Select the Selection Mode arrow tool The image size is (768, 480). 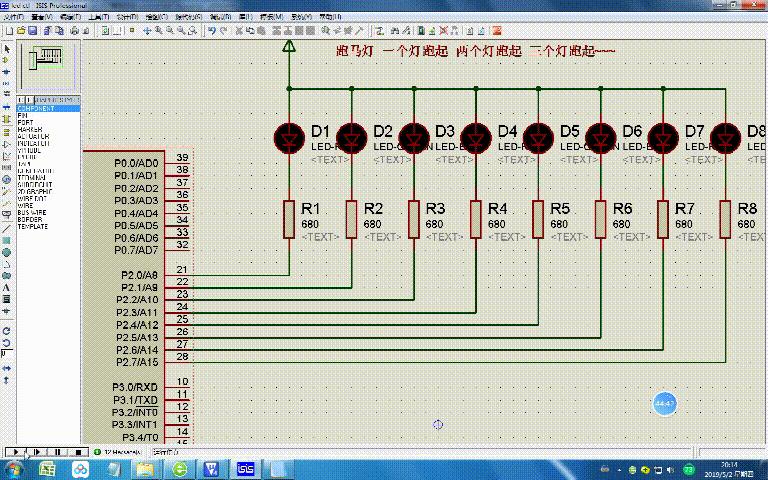pos(6,49)
